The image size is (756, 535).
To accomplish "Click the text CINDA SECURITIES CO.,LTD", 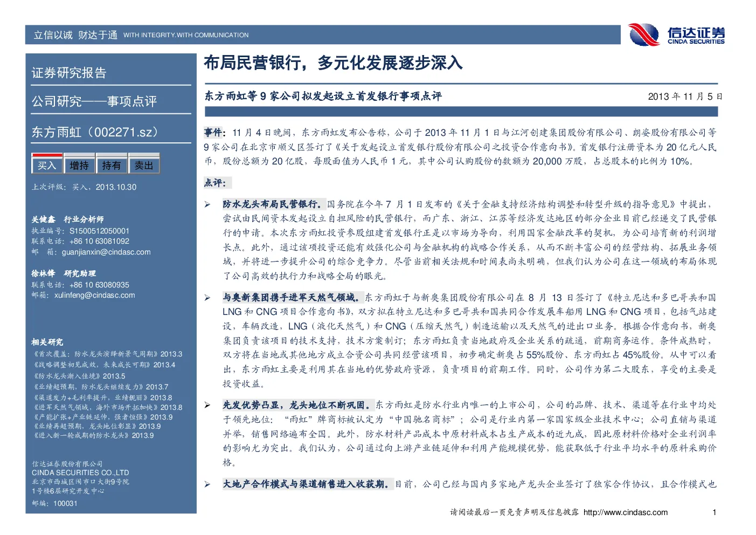I will pyautogui.click(x=80, y=472).
